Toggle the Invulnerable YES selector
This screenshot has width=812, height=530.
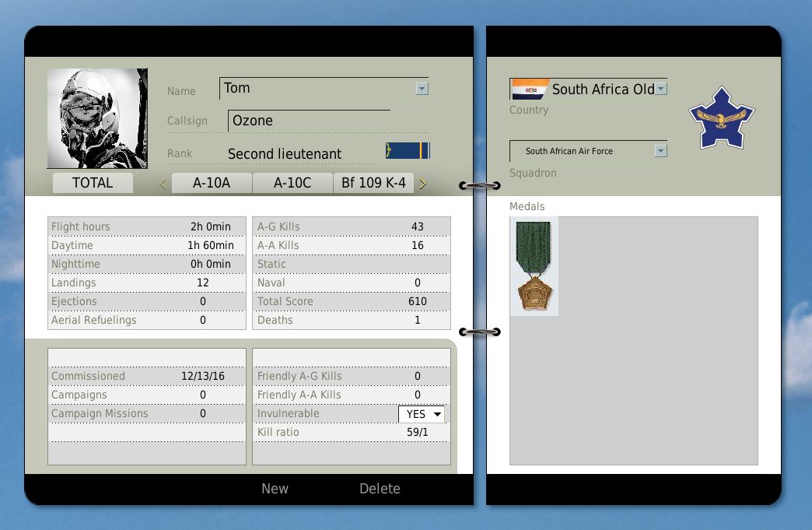click(422, 414)
